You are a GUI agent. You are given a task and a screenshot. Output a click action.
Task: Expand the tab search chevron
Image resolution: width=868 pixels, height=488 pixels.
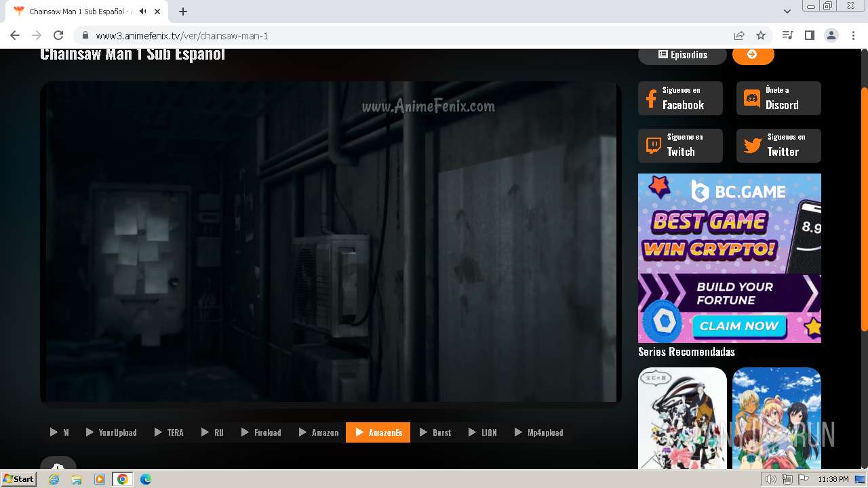click(787, 12)
